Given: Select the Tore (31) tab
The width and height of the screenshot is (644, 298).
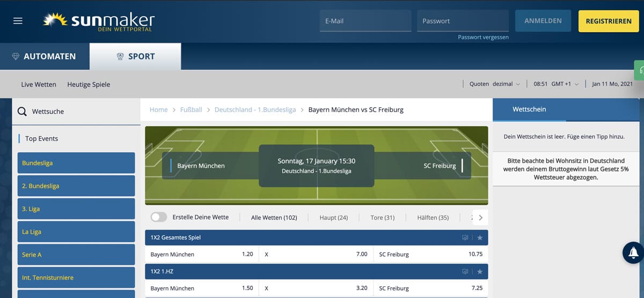Looking at the screenshot, I should tap(382, 218).
